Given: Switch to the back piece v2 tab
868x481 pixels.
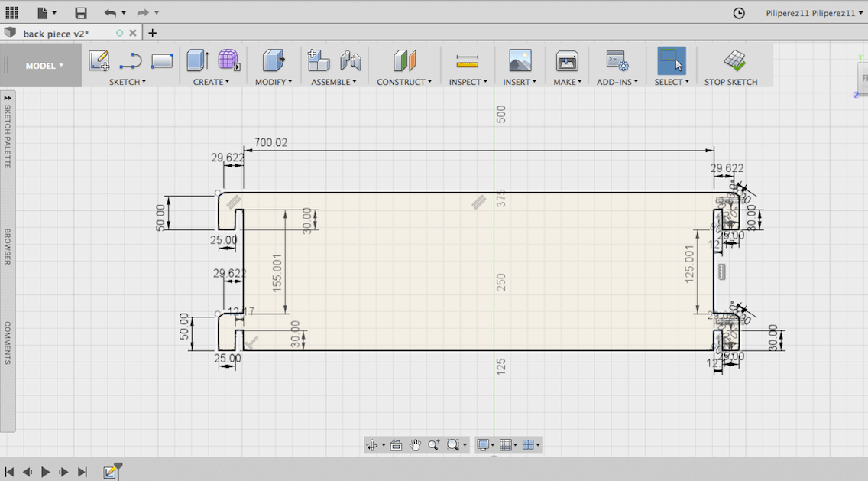Looking at the screenshot, I should tap(55, 33).
